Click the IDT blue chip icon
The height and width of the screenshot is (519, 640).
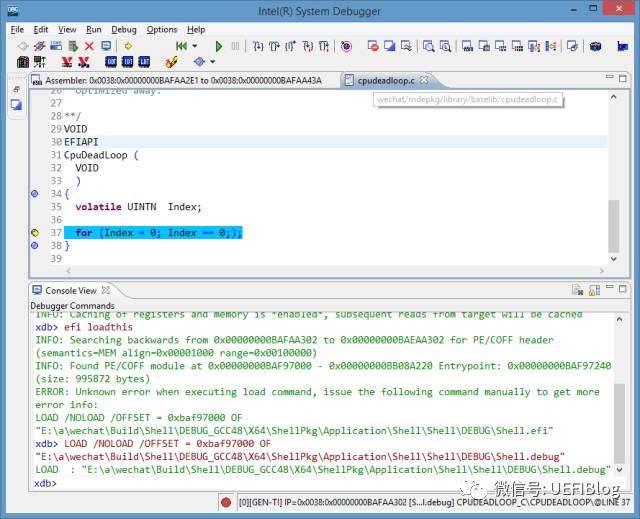(128, 62)
